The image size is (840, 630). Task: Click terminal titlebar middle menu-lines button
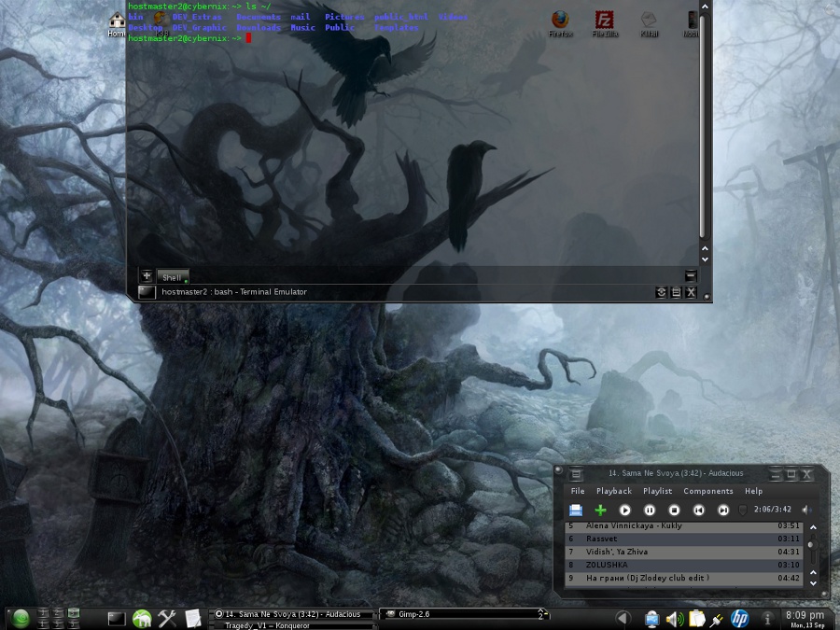click(x=676, y=292)
